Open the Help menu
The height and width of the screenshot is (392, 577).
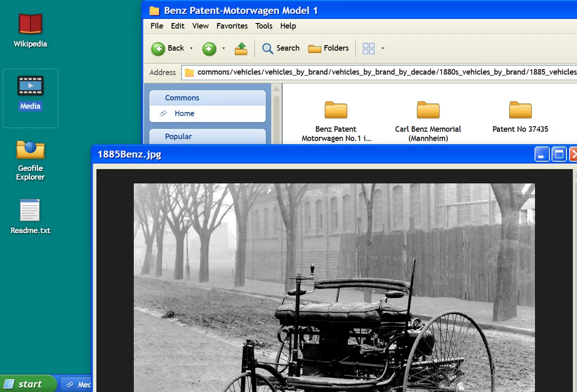[x=288, y=26]
